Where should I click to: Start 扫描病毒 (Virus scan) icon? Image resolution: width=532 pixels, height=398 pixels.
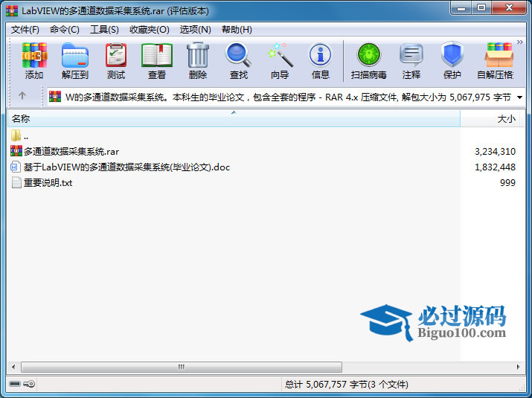(369, 60)
